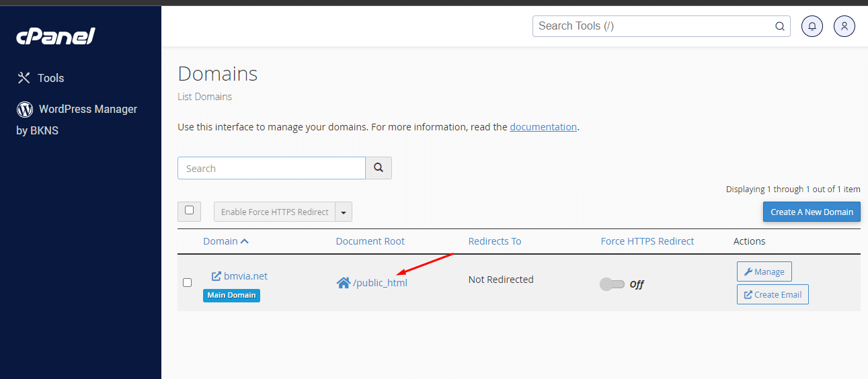
Task: Sort by the Document Root column header
Action: [x=370, y=241]
